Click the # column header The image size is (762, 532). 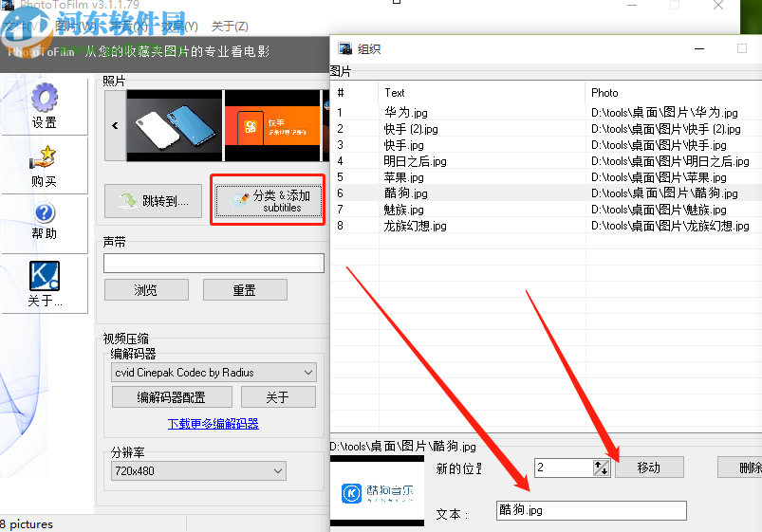(x=354, y=92)
